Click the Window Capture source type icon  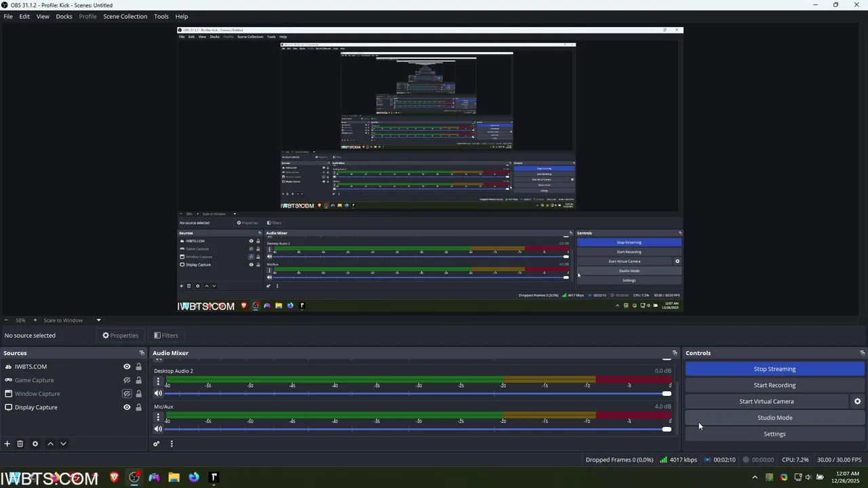click(8, 394)
